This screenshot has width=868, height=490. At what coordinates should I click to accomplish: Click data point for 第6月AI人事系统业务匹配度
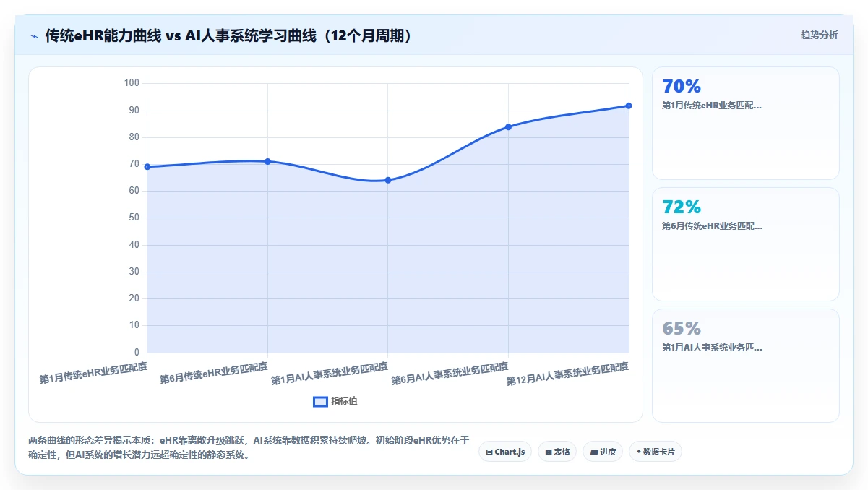click(508, 126)
